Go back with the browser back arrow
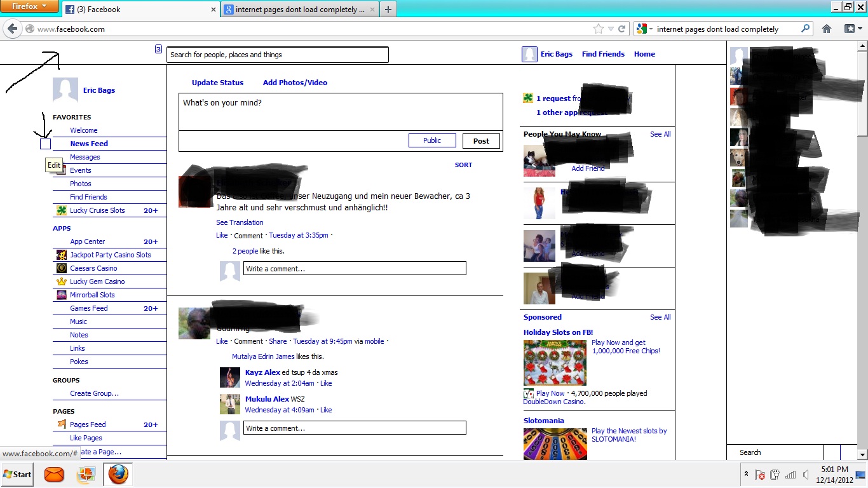The height and width of the screenshot is (488, 868). (12, 29)
